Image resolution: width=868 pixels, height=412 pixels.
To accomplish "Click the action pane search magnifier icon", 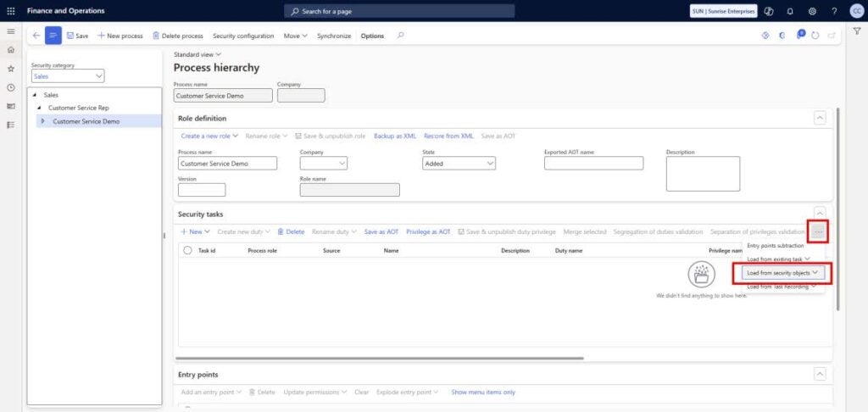I will [400, 36].
